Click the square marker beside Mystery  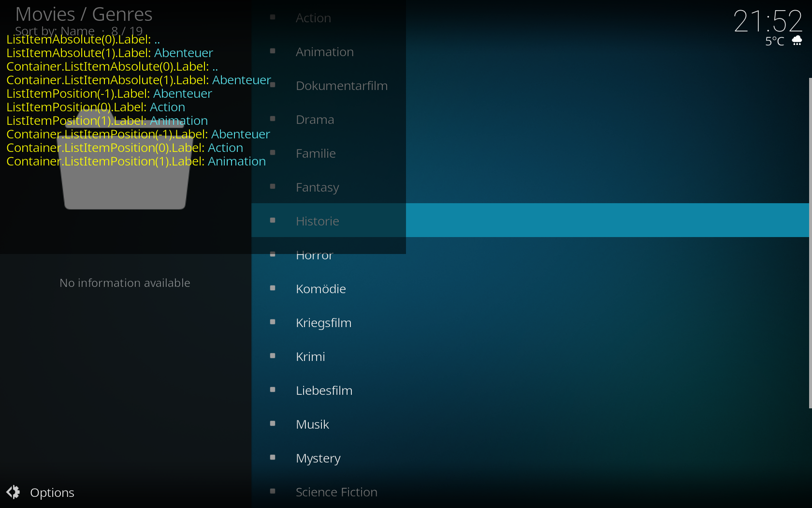point(273,457)
